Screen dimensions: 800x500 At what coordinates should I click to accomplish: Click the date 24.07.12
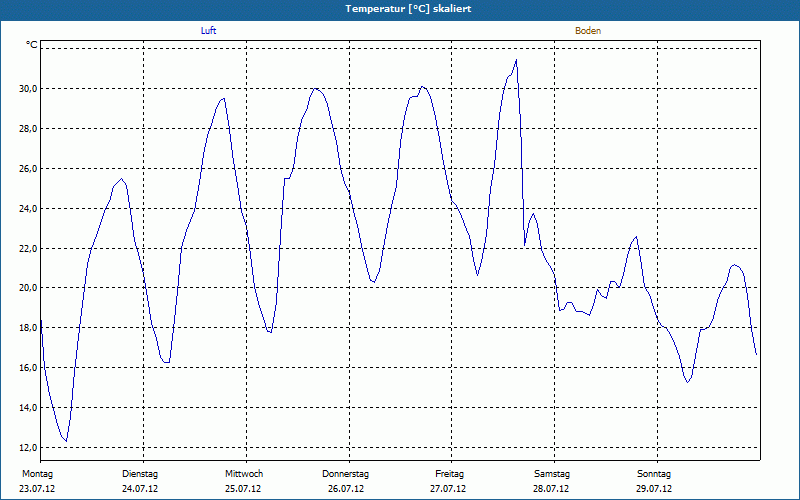(140, 489)
